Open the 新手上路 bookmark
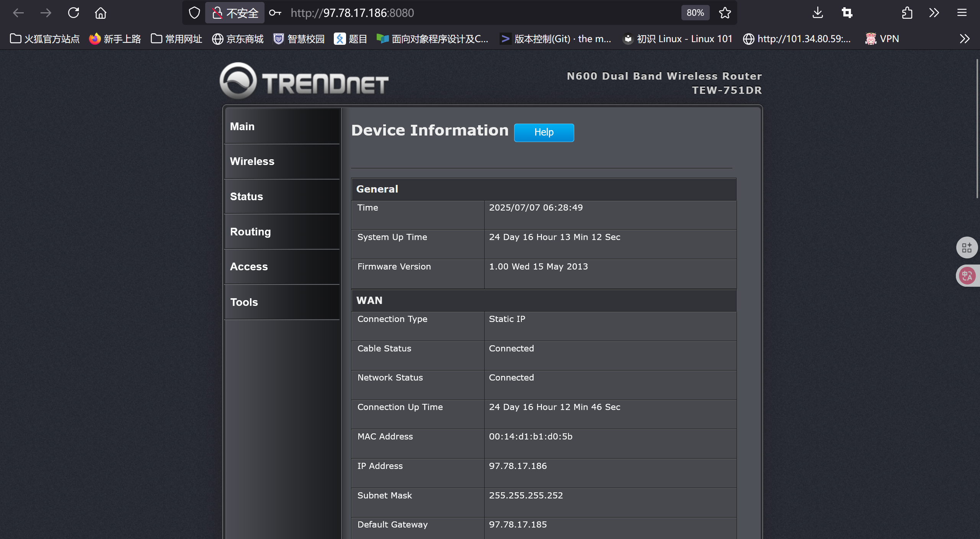This screenshot has height=539, width=980. (115, 39)
